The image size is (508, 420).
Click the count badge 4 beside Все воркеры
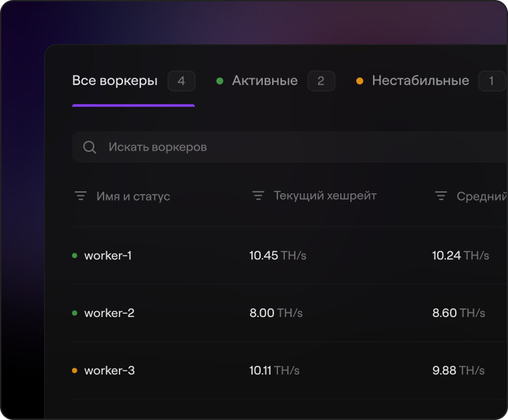(181, 81)
